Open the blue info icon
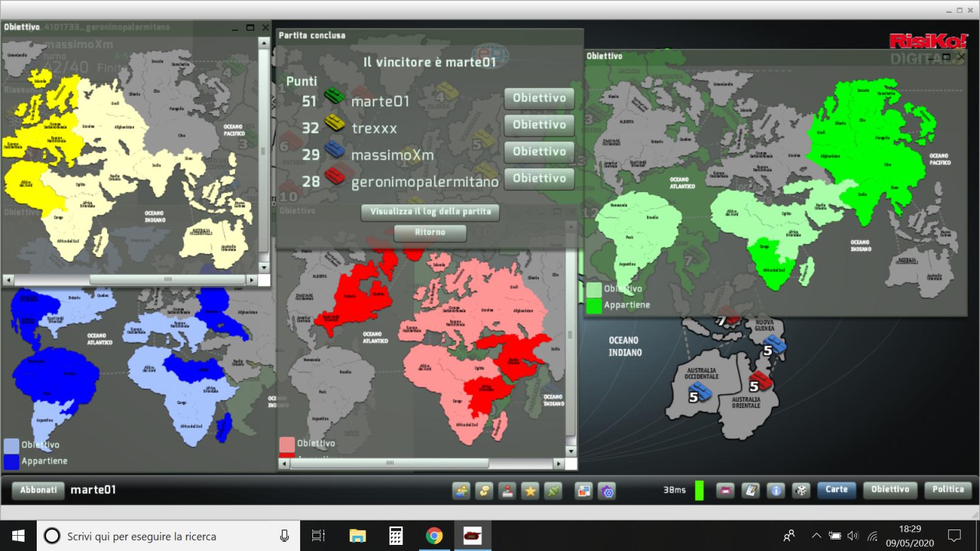The height and width of the screenshot is (551, 980). (x=776, y=490)
